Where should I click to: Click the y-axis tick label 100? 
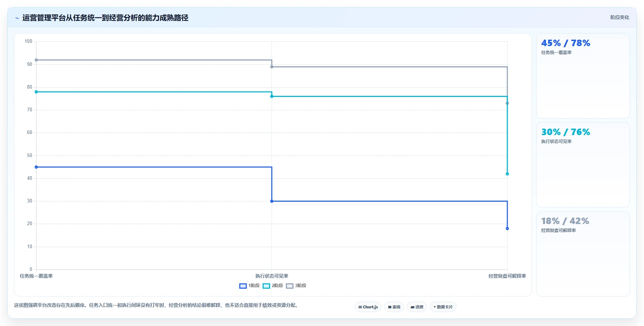(x=28, y=41)
